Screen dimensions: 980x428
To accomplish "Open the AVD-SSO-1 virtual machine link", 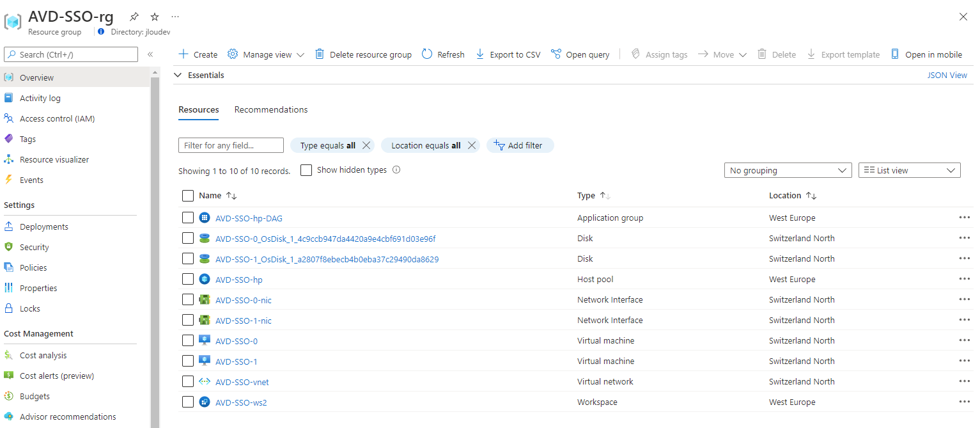I will tap(237, 361).
